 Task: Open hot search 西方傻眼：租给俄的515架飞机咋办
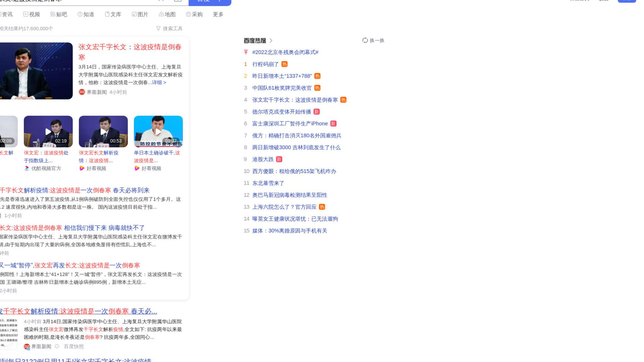294,171
